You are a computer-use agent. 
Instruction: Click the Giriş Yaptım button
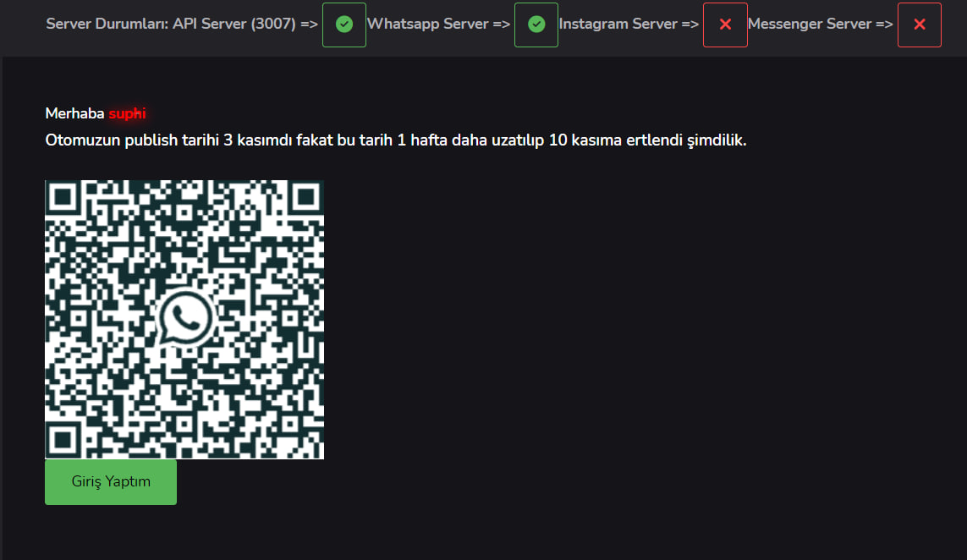[111, 481]
